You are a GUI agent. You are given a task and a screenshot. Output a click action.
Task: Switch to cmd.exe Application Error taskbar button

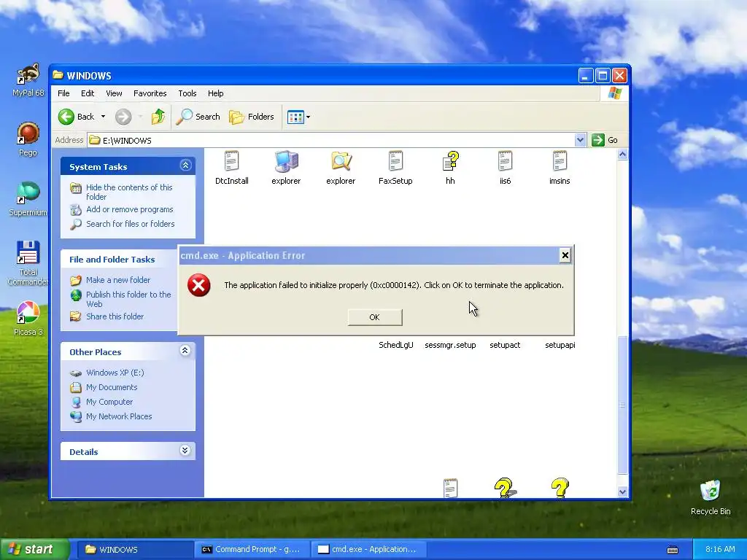click(368, 549)
